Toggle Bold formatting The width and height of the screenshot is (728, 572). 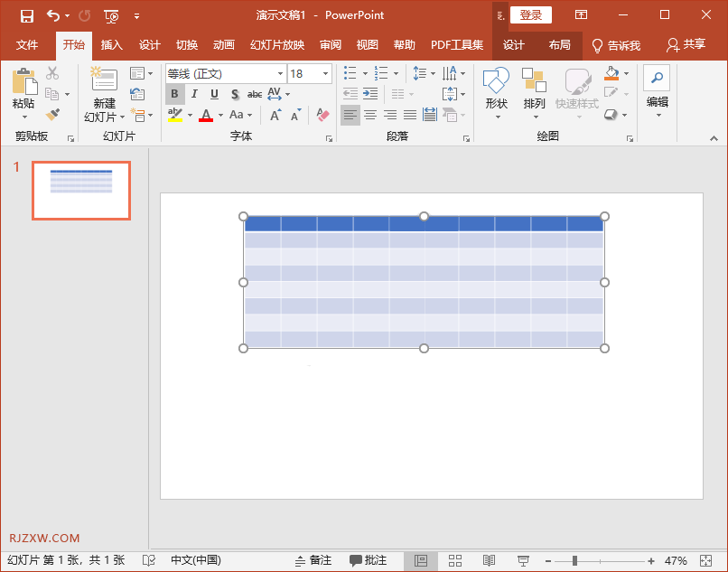pyautogui.click(x=175, y=94)
